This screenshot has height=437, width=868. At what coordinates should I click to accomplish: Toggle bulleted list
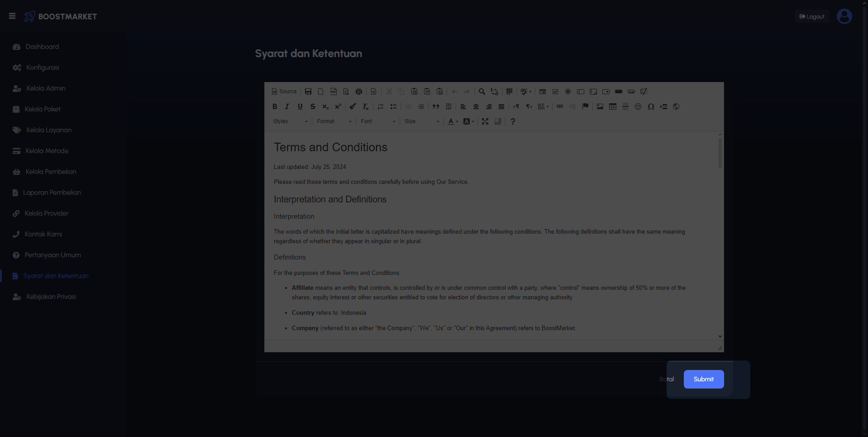point(393,106)
